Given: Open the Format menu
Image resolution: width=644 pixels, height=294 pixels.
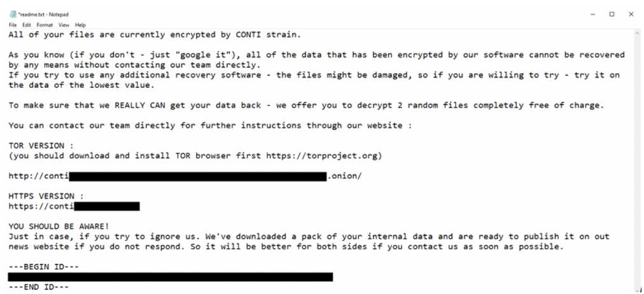Looking at the screenshot, I should point(45,25).
